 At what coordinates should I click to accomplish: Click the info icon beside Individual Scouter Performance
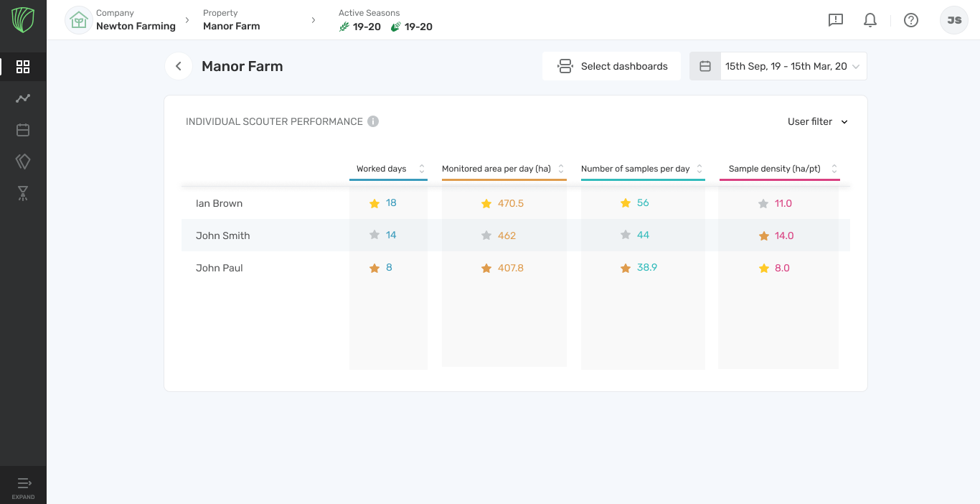(x=373, y=121)
